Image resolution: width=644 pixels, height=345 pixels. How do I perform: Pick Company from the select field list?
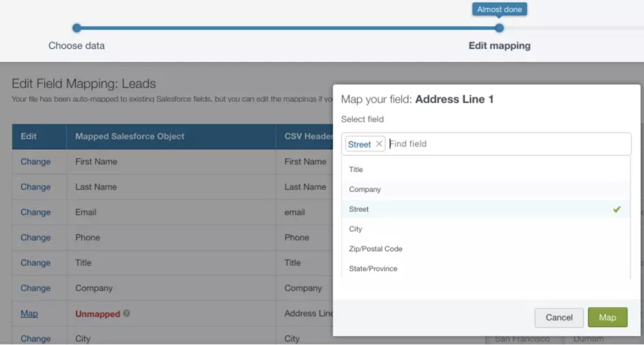pos(364,189)
